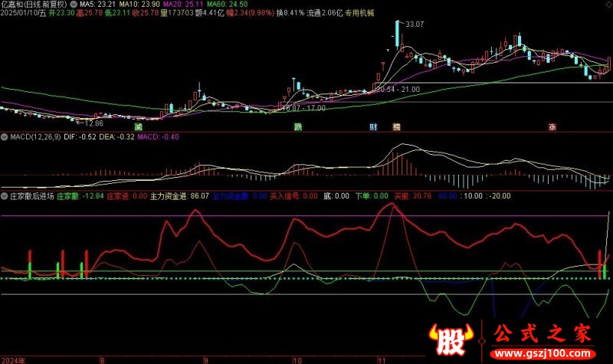Click the close price 收25.78

pos(146,13)
